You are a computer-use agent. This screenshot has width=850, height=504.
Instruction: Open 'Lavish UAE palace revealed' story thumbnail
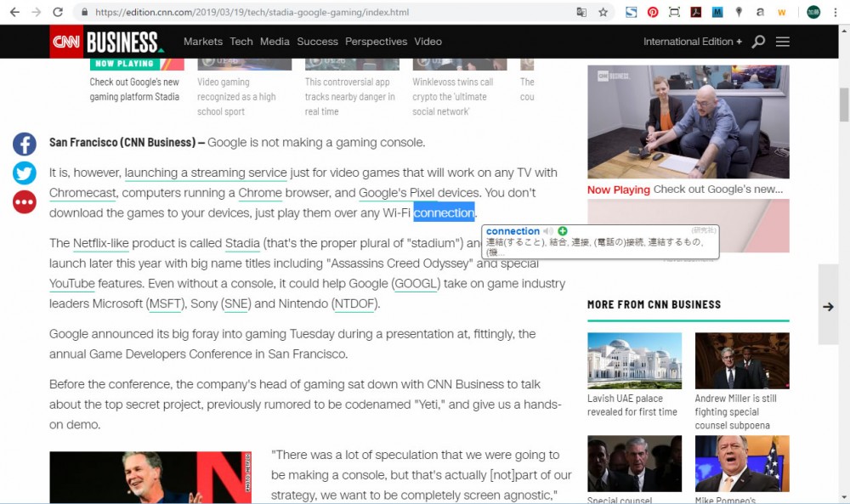tap(634, 360)
